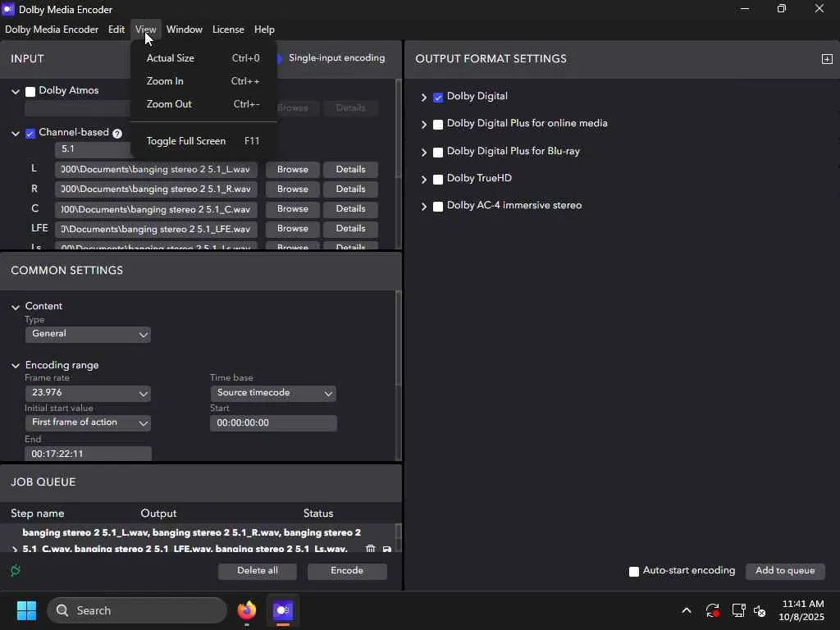Viewport: 840px width, 630px height.
Task: Click the Add to queue button
Action: pyautogui.click(x=785, y=571)
